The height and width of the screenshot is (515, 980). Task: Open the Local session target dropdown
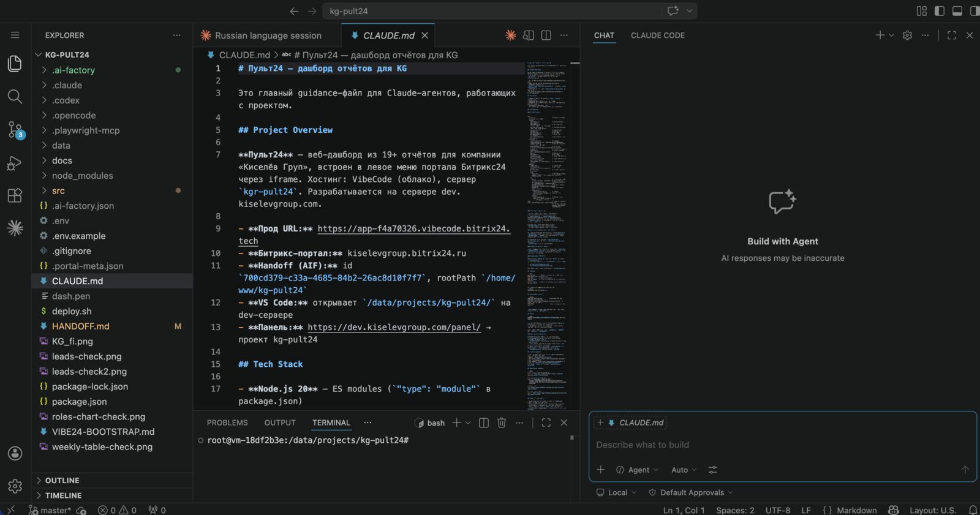616,492
